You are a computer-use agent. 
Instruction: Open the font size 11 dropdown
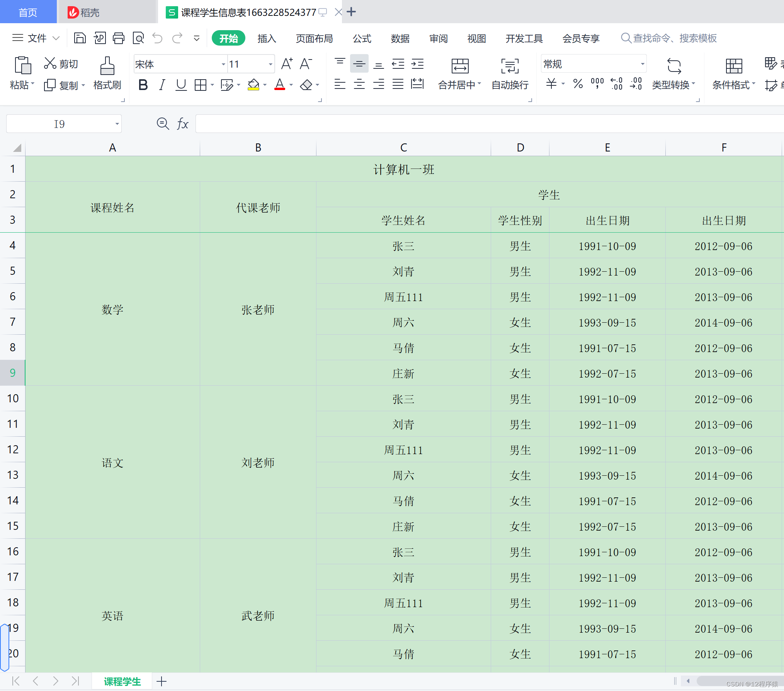point(270,64)
